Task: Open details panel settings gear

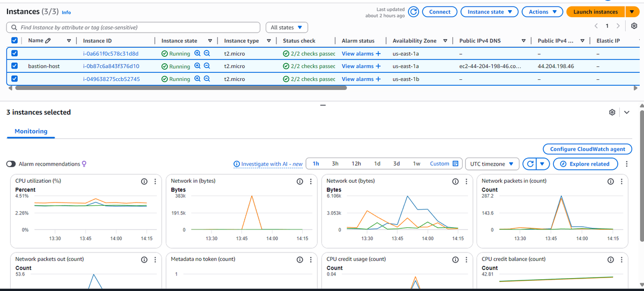Action: [x=612, y=113]
